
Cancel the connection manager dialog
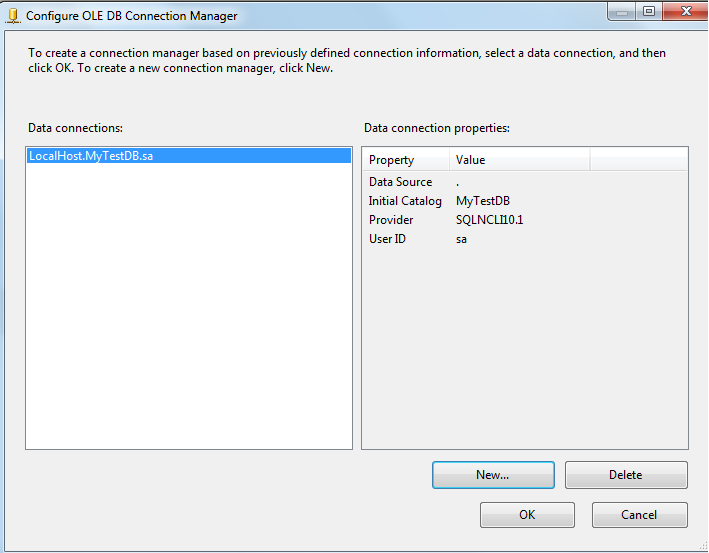coord(639,515)
